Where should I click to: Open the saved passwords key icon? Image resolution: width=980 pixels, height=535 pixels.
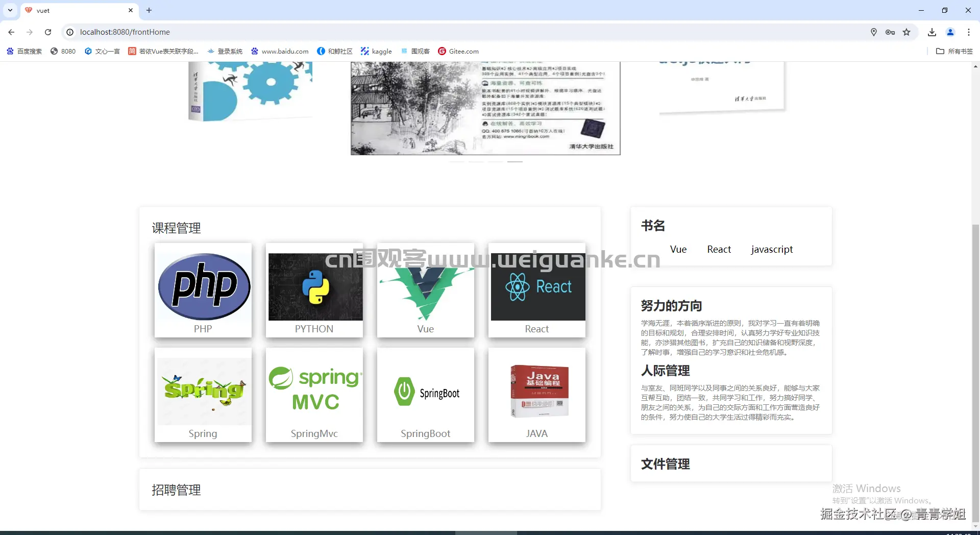tap(890, 32)
